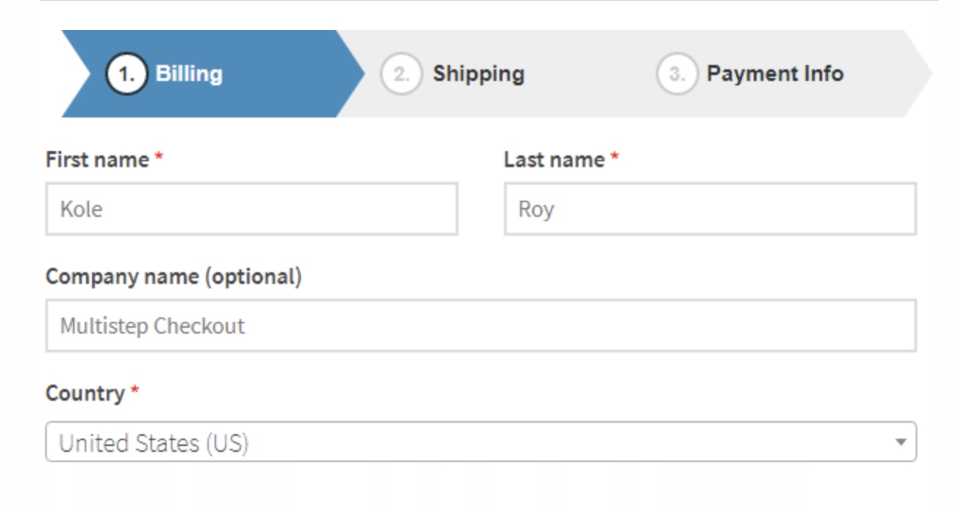980x508 pixels.
Task: Click the Country field label
Action: (x=85, y=393)
